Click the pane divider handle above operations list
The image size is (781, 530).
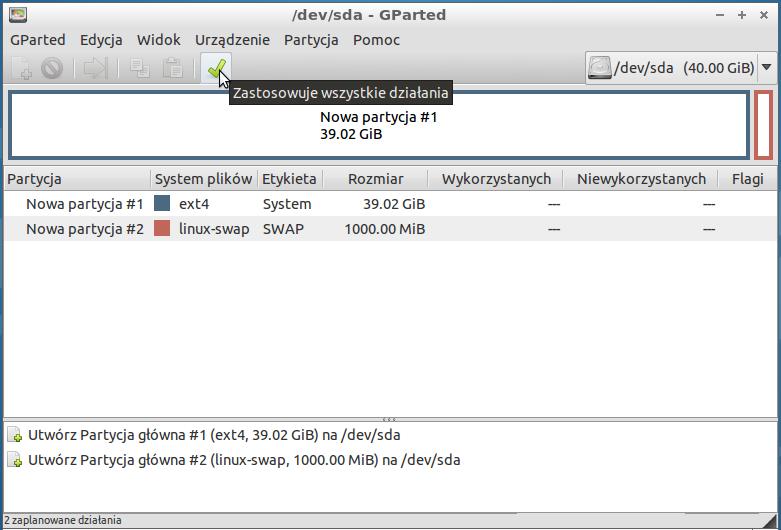390,419
